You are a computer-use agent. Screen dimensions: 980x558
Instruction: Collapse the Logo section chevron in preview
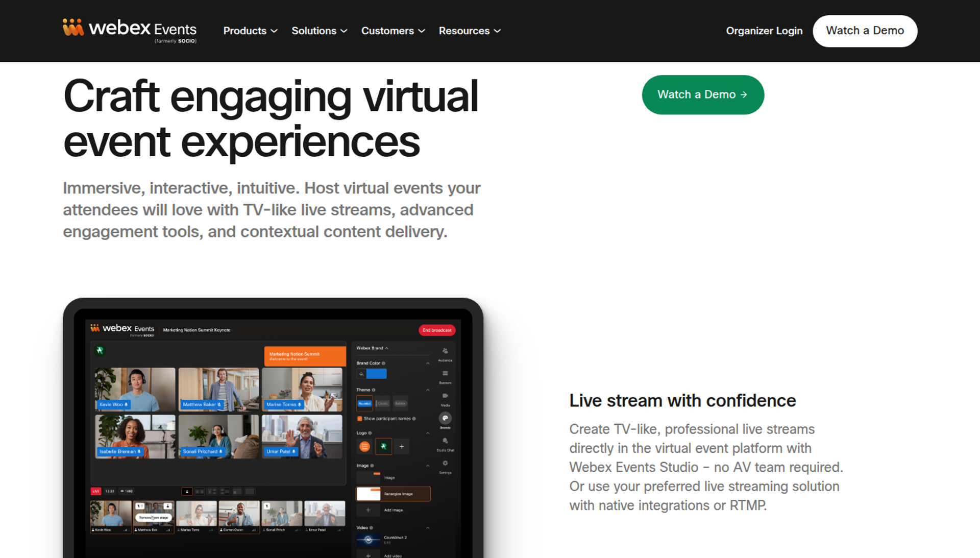(428, 433)
